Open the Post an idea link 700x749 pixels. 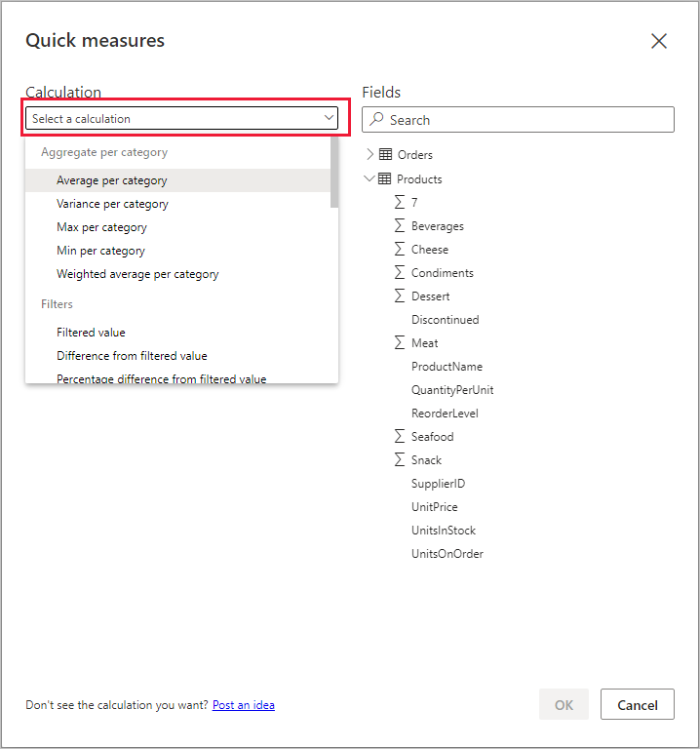click(x=243, y=705)
